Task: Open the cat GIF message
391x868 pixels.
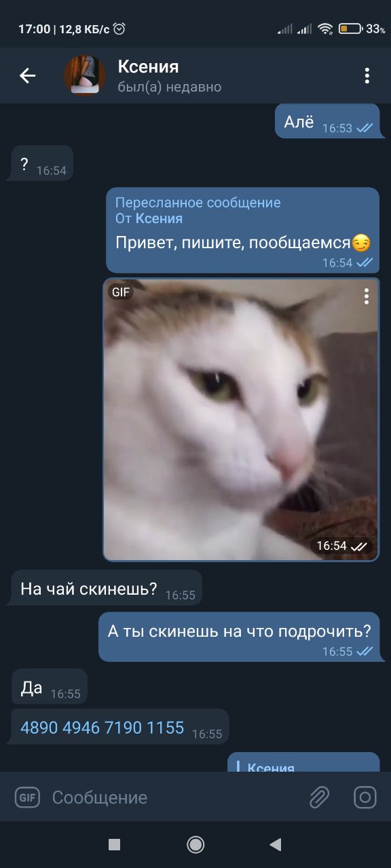Action: point(241,419)
